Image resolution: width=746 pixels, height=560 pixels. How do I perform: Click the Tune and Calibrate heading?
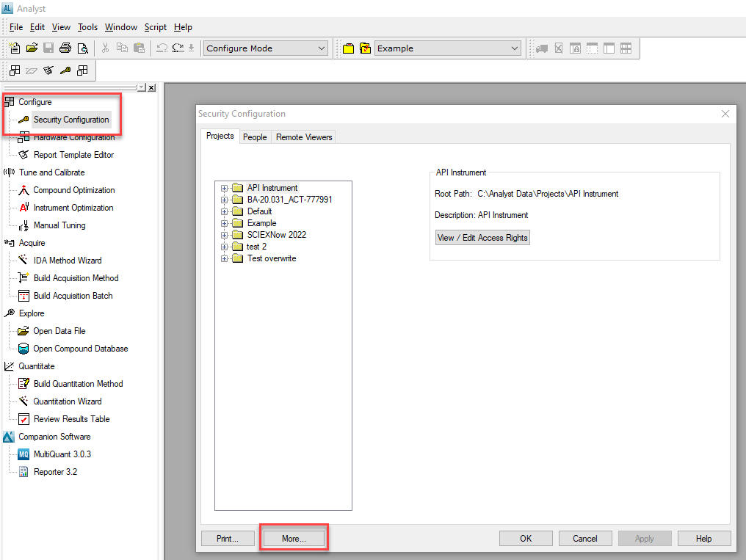point(52,172)
